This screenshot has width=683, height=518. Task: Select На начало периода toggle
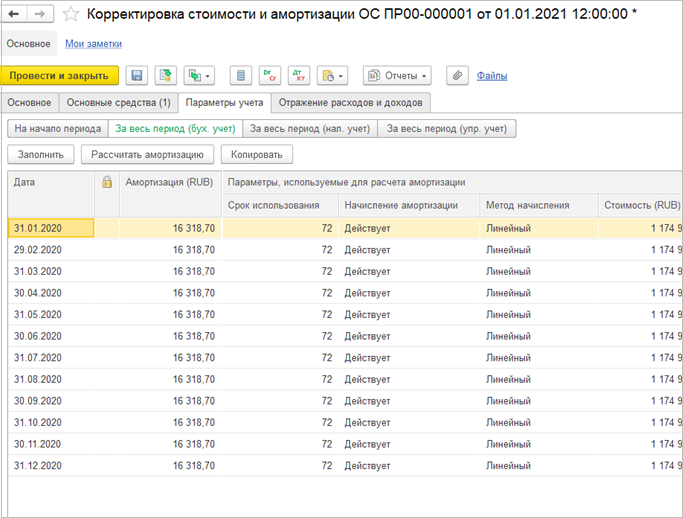pyautogui.click(x=55, y=128)
